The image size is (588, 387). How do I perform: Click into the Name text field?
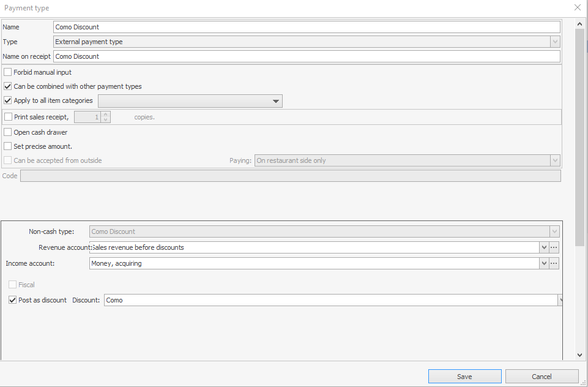[306, 27]
